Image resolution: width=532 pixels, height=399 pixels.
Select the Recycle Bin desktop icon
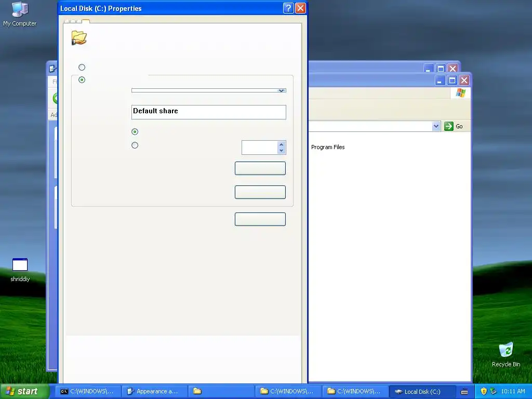pos(506,355)
